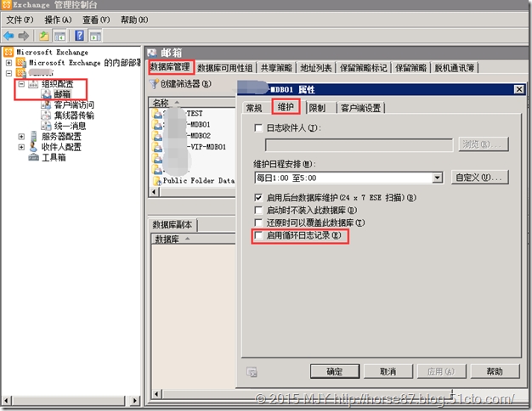Select 收件人配置 in the tree

pos(61,147)
